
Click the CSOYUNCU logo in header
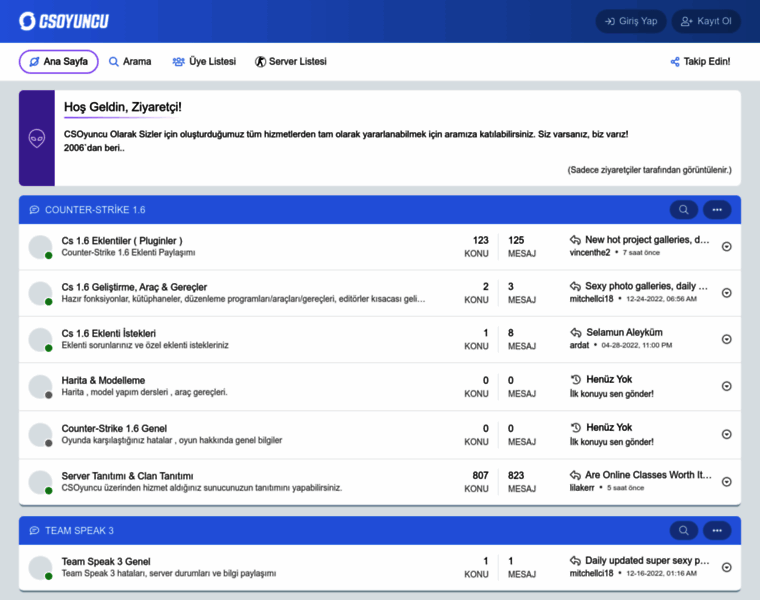[63, 21]
